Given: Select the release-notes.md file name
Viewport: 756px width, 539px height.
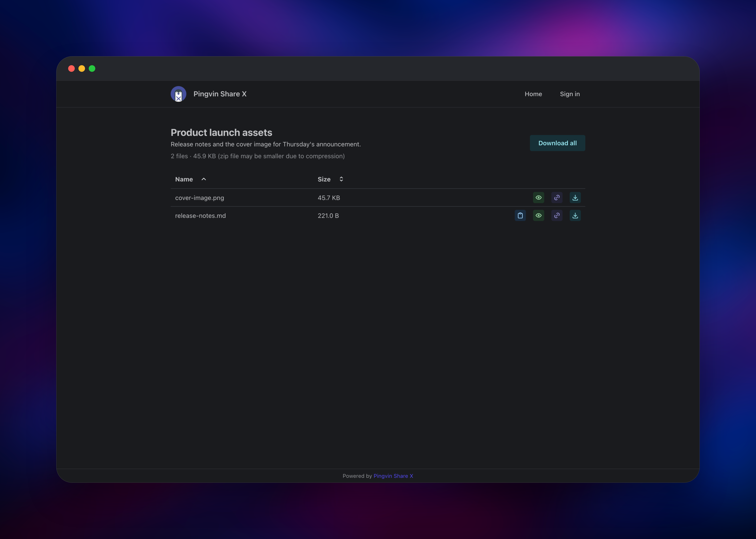Looking at the screenshot, I should point(201,216).
